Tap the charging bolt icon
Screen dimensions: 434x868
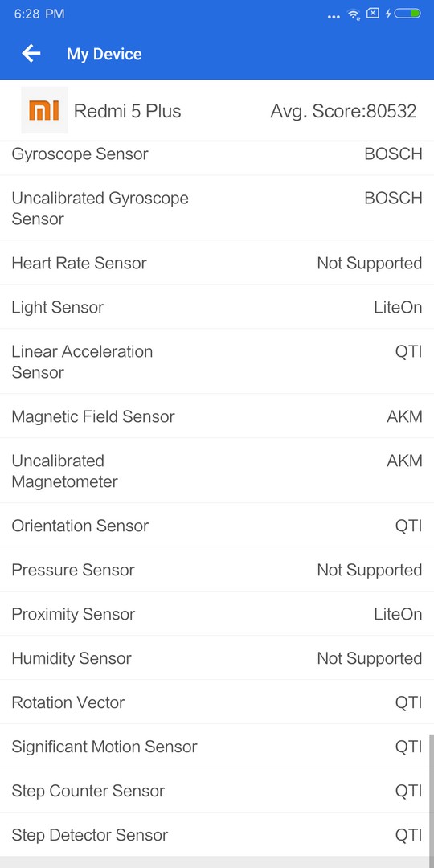[x=388, y=14]
